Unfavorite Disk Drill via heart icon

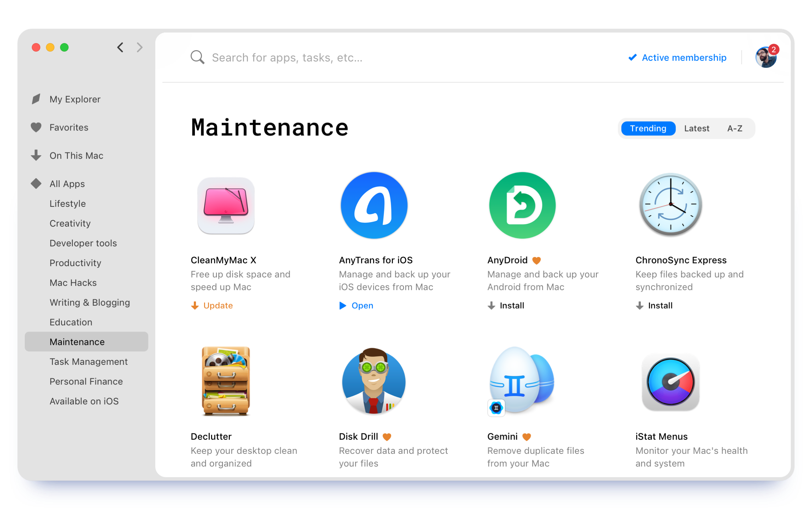point(387,437)
